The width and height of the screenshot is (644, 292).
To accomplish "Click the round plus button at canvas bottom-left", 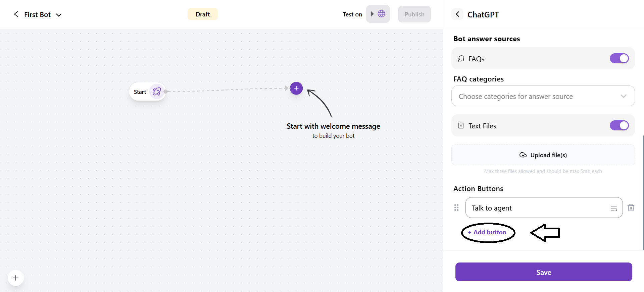I will (x=16, y=278).
